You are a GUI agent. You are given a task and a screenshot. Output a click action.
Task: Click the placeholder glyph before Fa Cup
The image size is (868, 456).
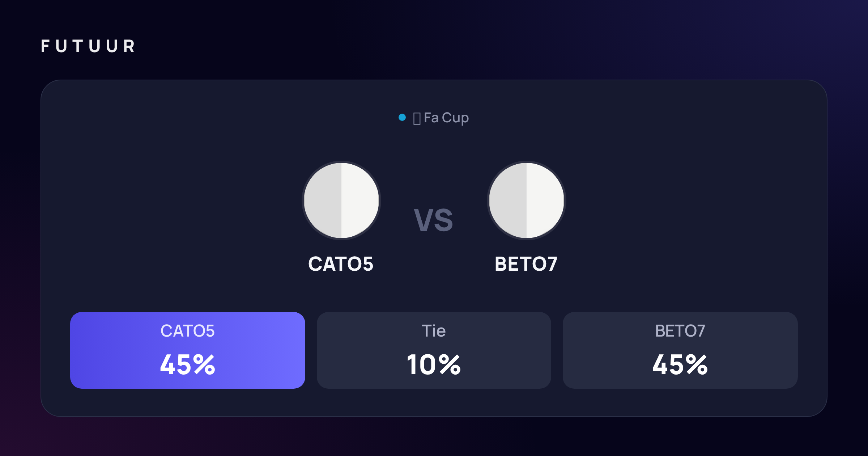tap(417, 118)
